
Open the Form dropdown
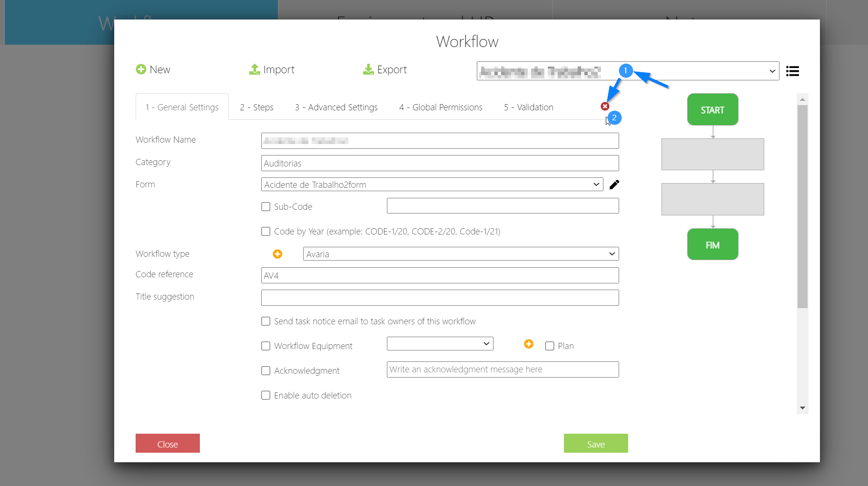click(432, 185)
